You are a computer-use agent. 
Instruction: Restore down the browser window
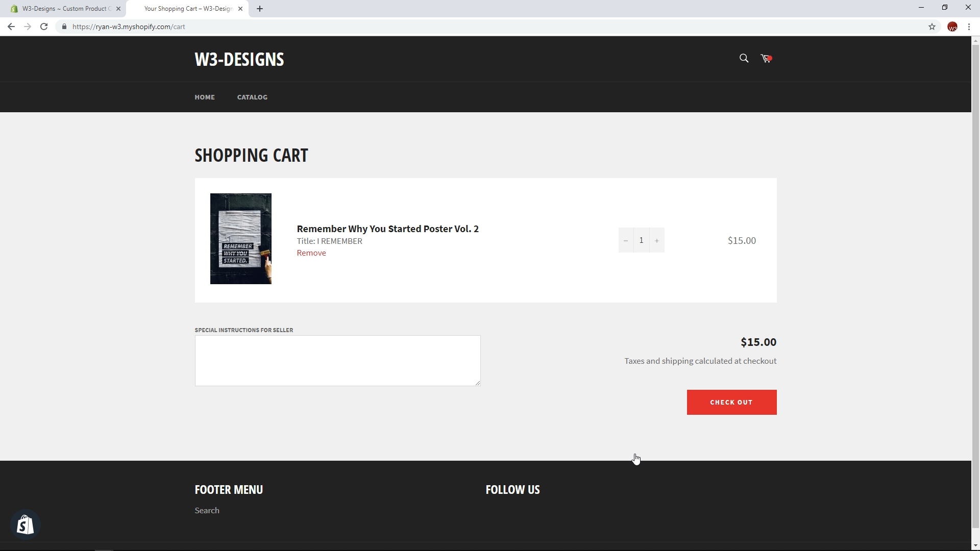944,8
